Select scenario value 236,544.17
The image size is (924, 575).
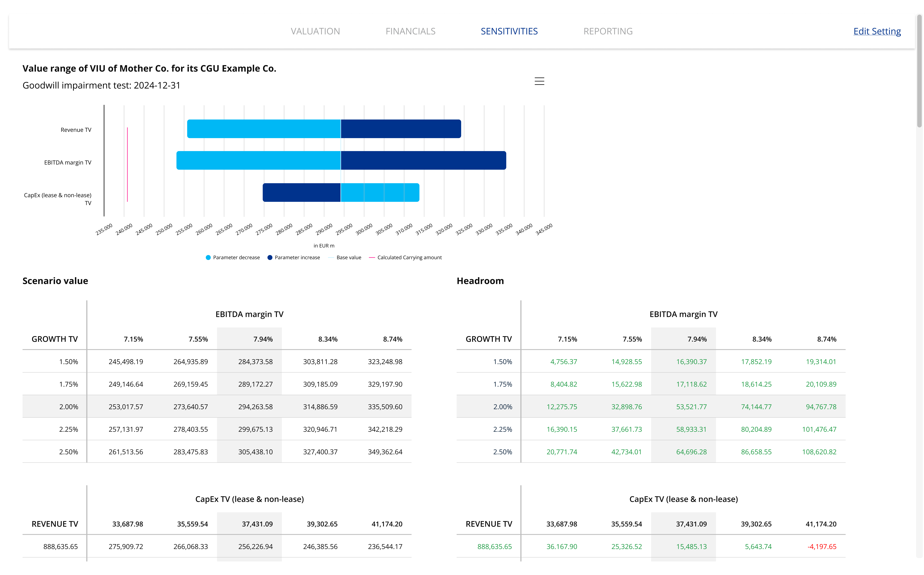coord(385,547)
